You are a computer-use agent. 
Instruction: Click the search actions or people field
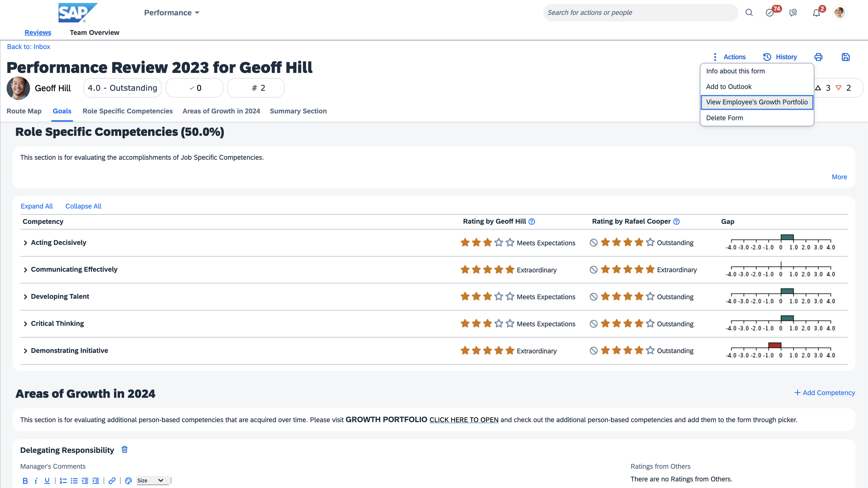click(x=640, y=12)
